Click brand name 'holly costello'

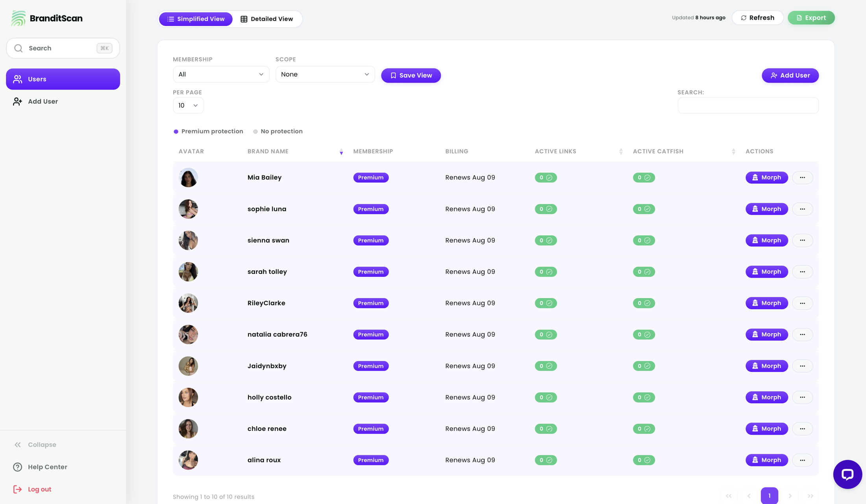(x=270, y=397)
